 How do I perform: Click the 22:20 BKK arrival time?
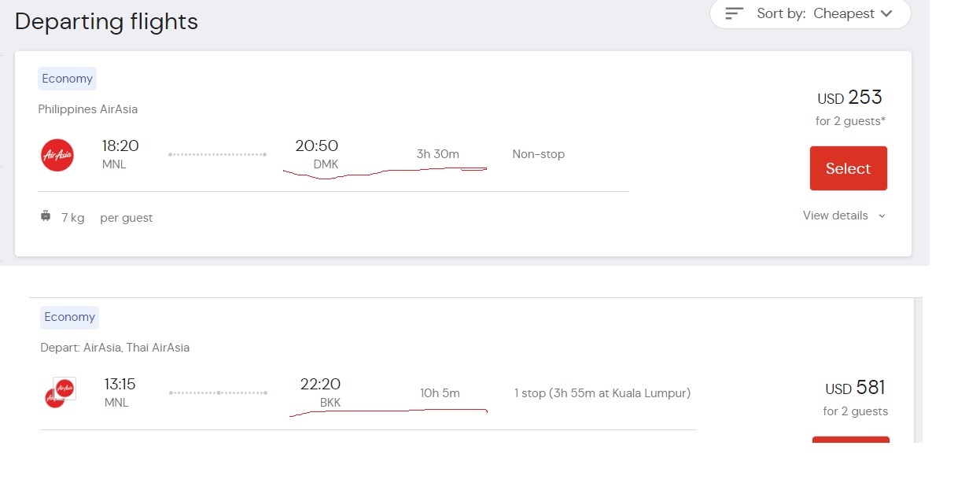pyautogui.click(x=320, y=392)
